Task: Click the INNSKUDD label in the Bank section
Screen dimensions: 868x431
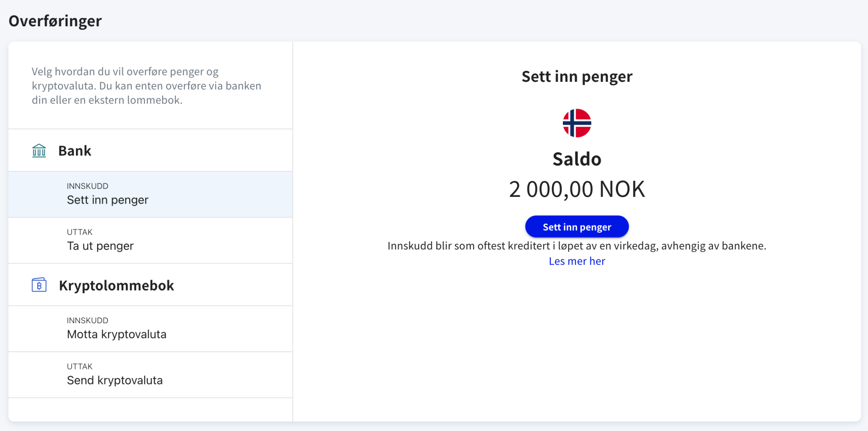Action: click(x=87, y=186)
